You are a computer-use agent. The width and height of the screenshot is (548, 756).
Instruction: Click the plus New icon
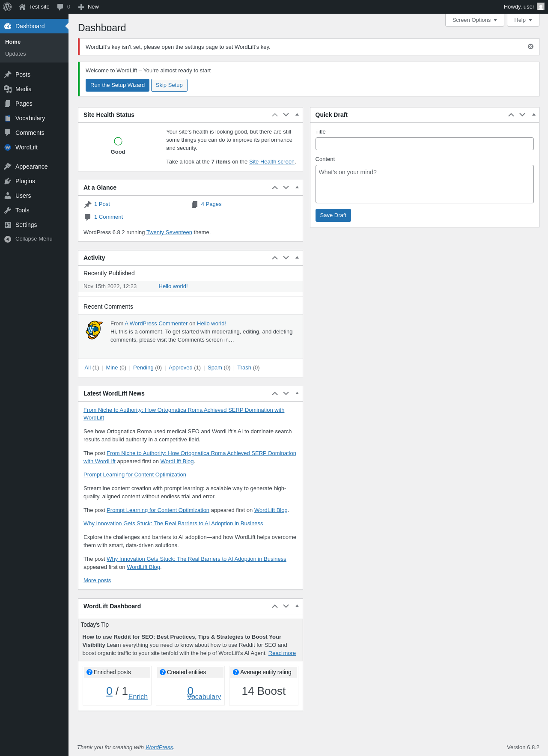click(81, 7)
